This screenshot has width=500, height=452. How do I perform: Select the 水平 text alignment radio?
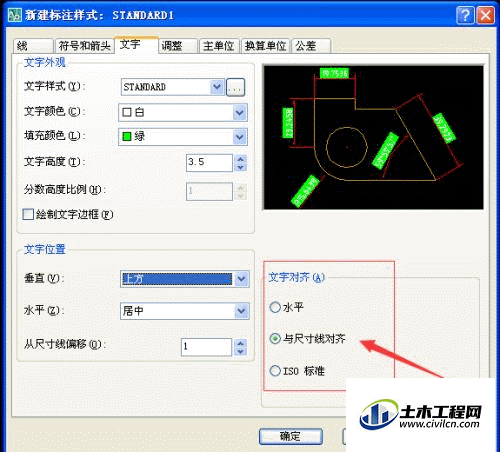coord(275,307)
